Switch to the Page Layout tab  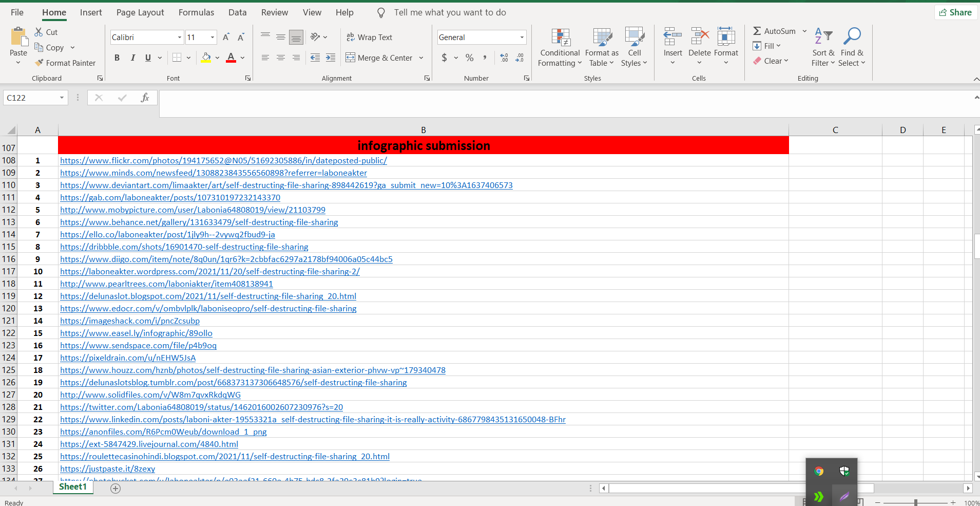point(140,12)
